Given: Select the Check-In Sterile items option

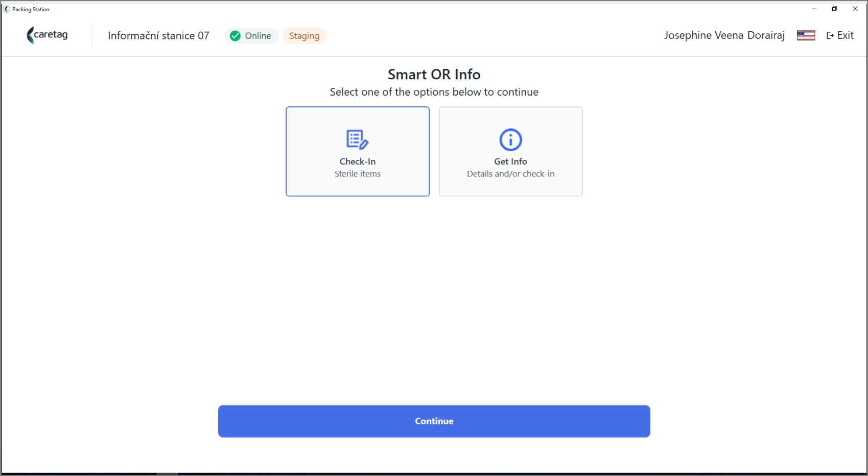Looking at the screenshot, I should [358, 151].
